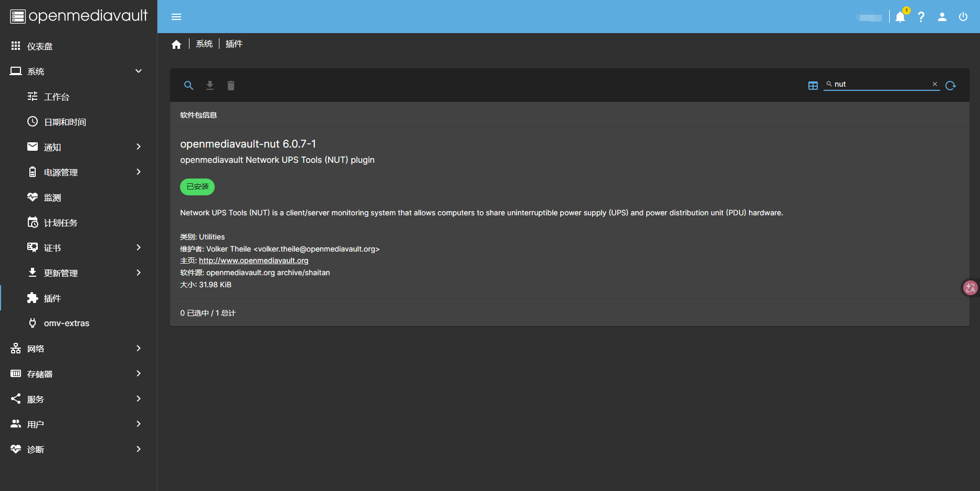
Task: Click the 仪表盘 grid icon
Action: tap(16, 46)
